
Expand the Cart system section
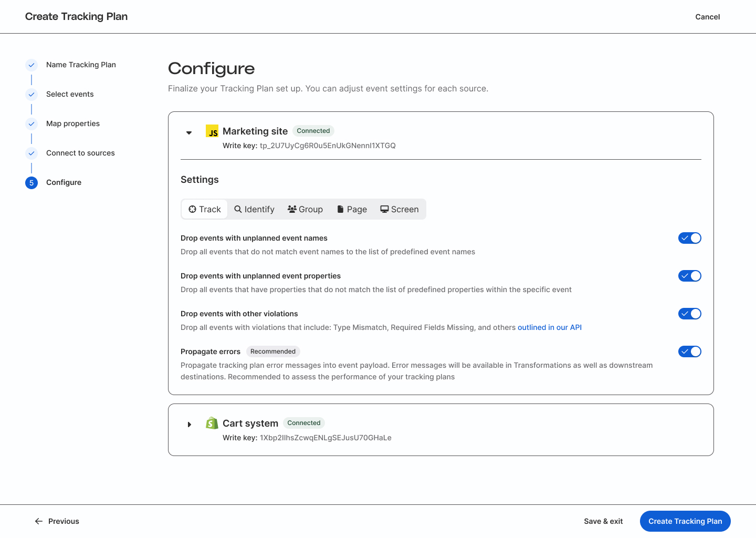click(x=190, y=424)
